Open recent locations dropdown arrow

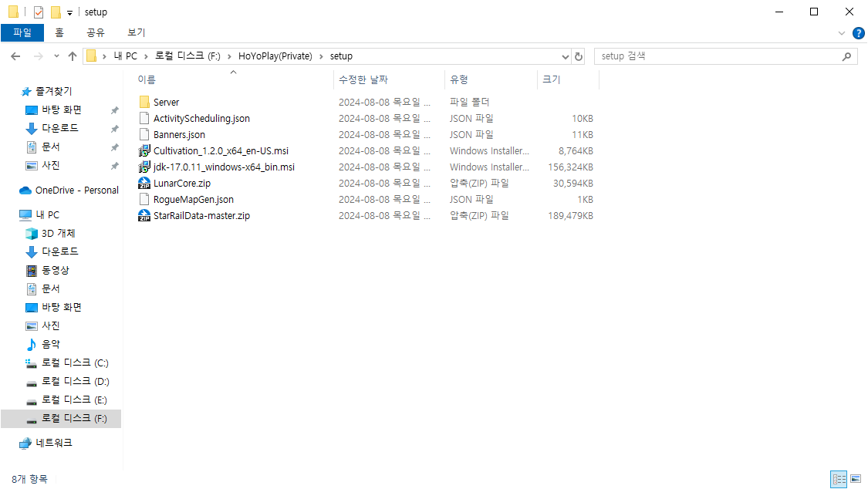pyautogui.click(x=56, y=56)
